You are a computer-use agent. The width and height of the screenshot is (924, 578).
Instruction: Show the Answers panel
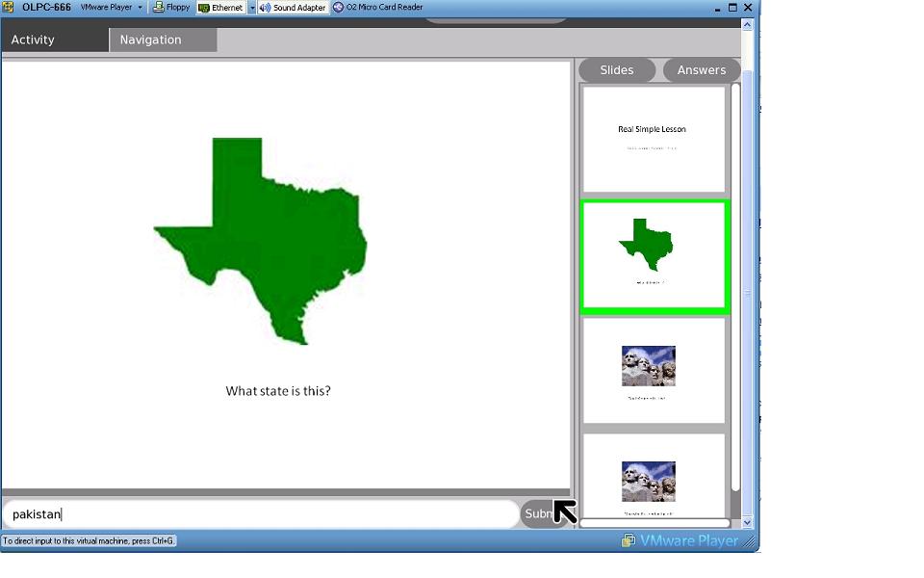click(x=701, y=70)
